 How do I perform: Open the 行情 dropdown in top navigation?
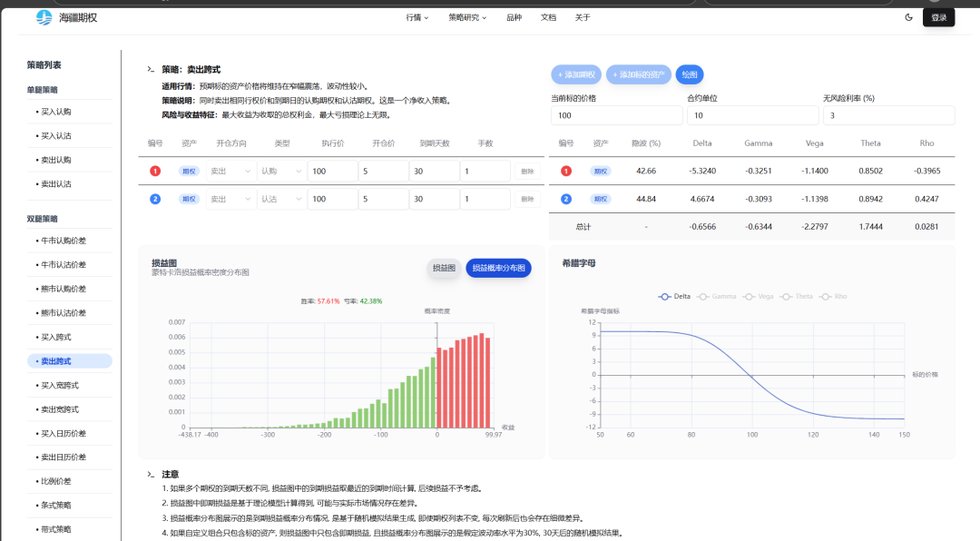pyautogui.click(x=417, y=17)
